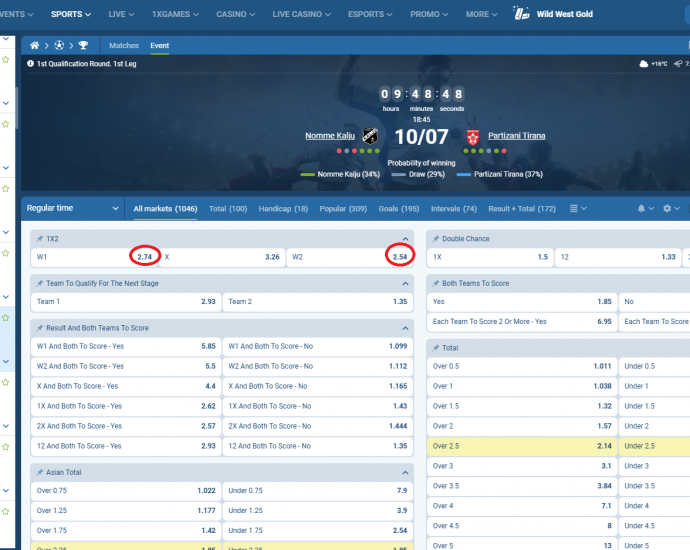Screen dimensions: 690x550
Task: Switch to Intervals (74) tab
Action: click(x=454, y=209)
